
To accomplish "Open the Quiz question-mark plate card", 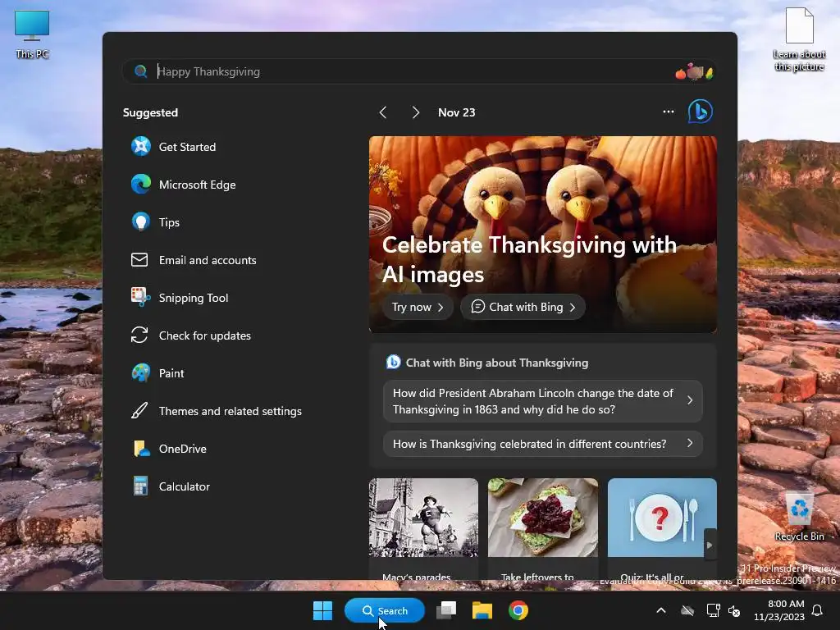I will click(662, 529).
